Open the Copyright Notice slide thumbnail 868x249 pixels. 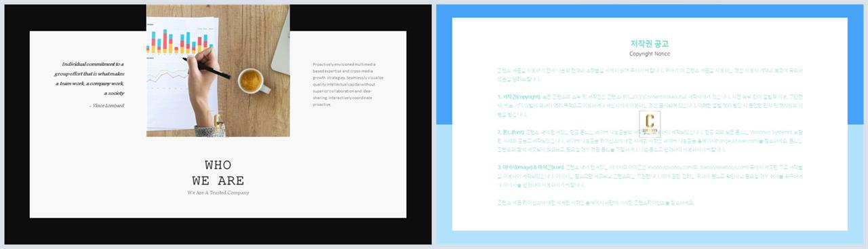(x=650, y=124)
